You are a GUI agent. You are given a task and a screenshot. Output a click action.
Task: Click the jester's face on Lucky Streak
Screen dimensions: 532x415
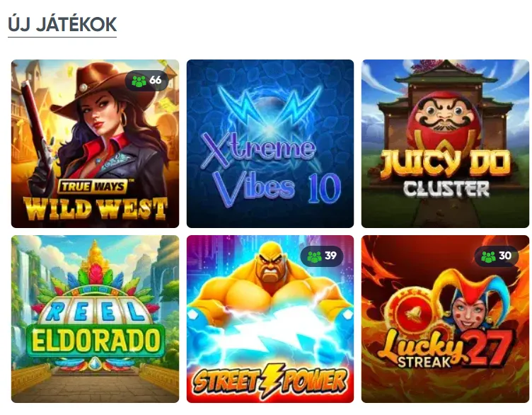469,311
